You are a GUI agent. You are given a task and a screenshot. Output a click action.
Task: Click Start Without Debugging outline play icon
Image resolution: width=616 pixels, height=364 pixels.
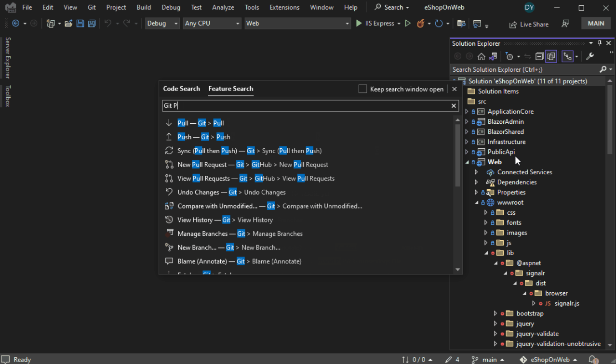pos(408,23)
